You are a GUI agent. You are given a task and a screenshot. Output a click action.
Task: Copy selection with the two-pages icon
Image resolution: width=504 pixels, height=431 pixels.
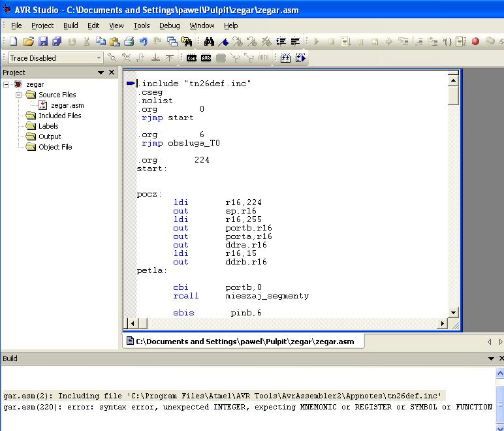click(101, 41)
